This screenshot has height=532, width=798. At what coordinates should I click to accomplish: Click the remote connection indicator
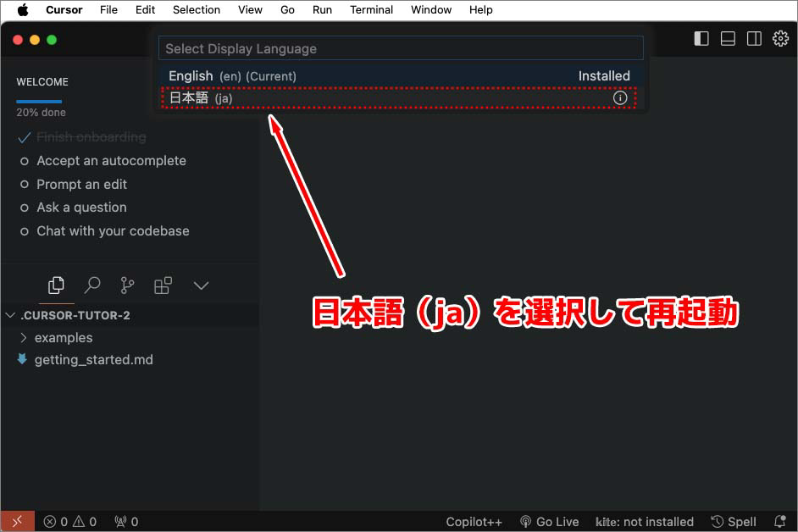(x=17, y=521)
